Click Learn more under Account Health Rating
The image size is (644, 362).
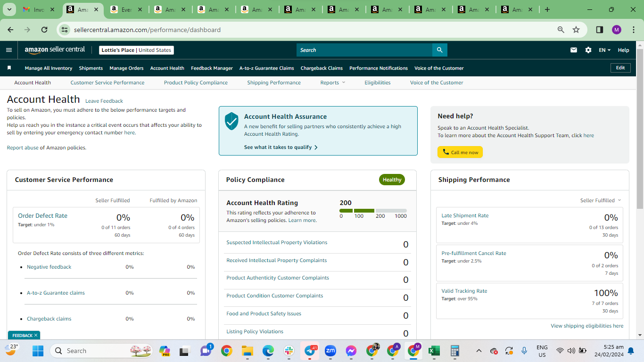point(302,220)
